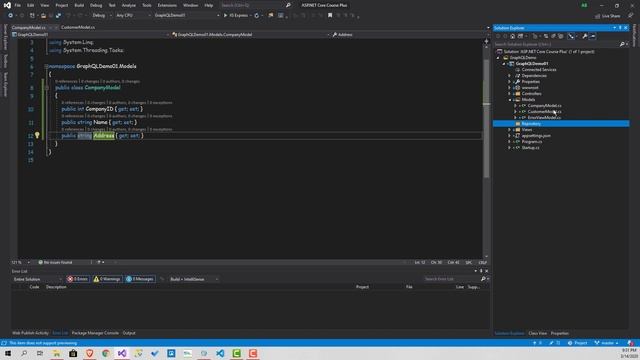Click the No issues found indicator

(55, 262)
